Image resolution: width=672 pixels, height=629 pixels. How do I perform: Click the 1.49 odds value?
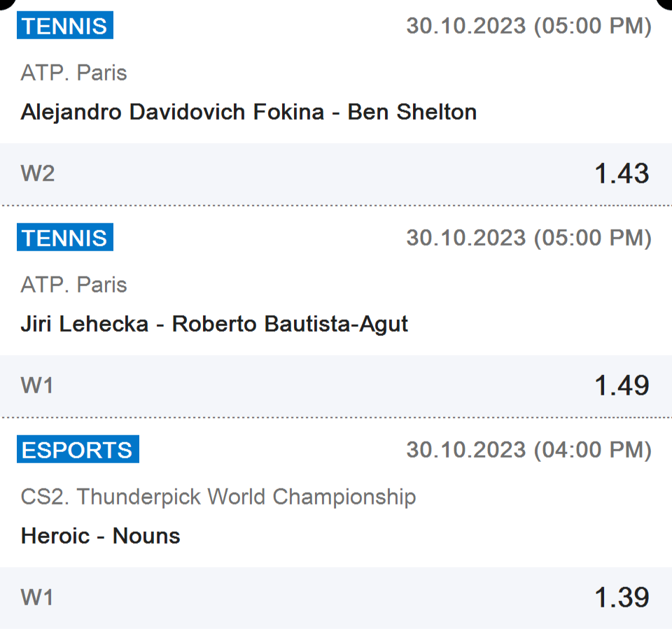pos(622,386)
